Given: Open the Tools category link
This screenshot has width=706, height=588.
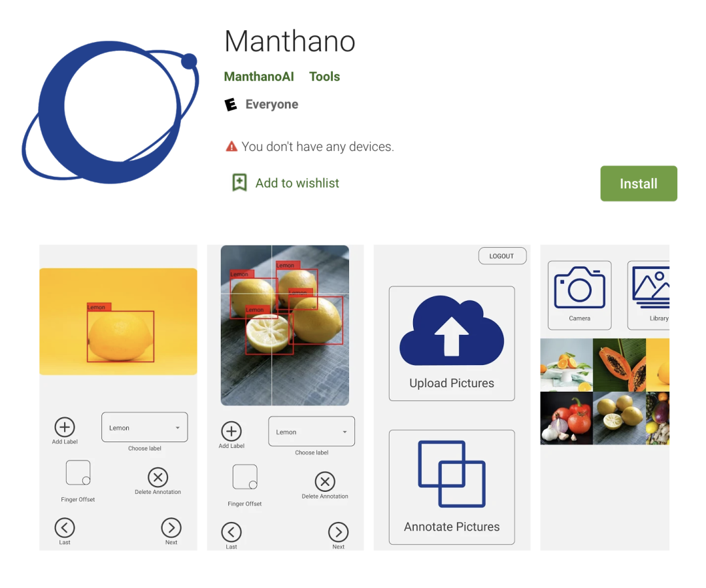Looking at the screenshot, I should (324, 77).
